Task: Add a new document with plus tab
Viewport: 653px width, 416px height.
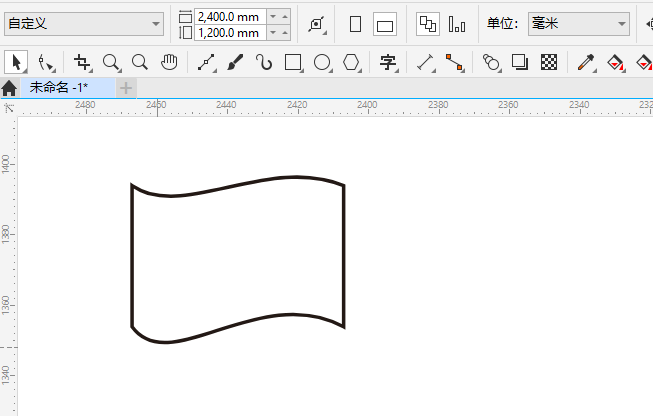Action: point(126,88)
